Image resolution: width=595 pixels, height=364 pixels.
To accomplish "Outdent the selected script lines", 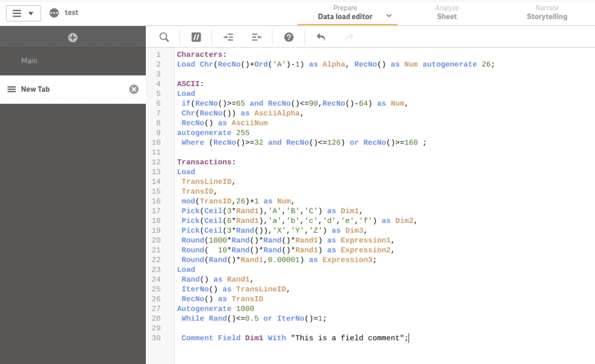I will click(257, 37).
